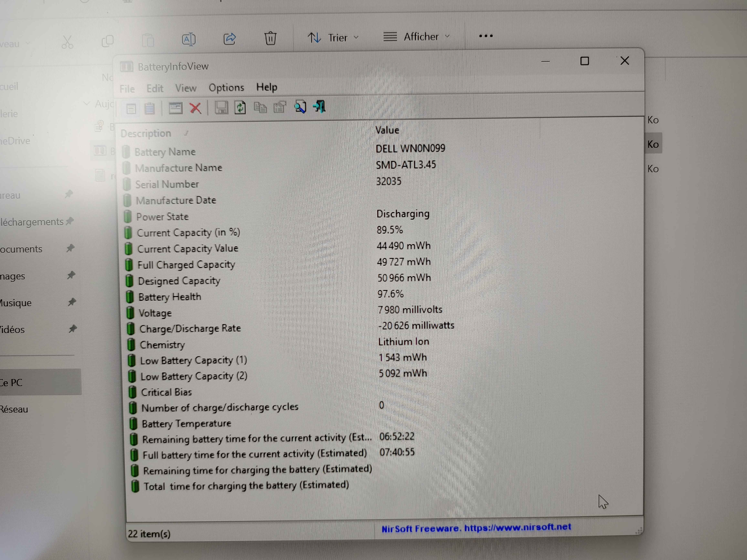Select Total time for charging the battery row
The height and width of the screenshot is (560, 747).
(240, 486)
